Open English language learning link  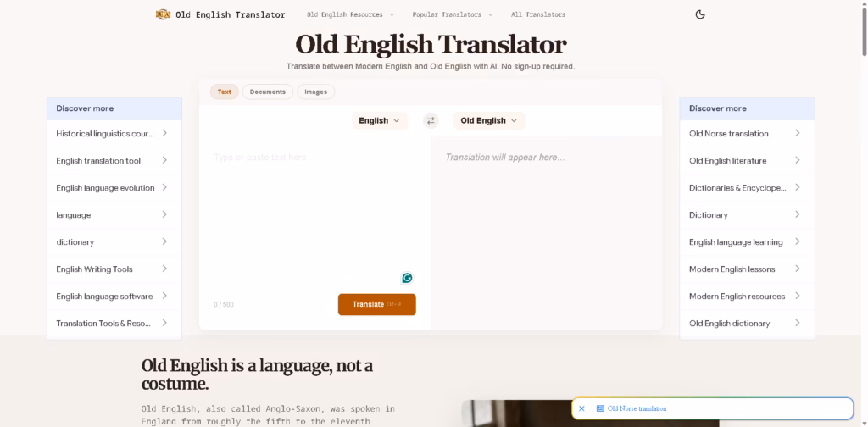(736, 241)
